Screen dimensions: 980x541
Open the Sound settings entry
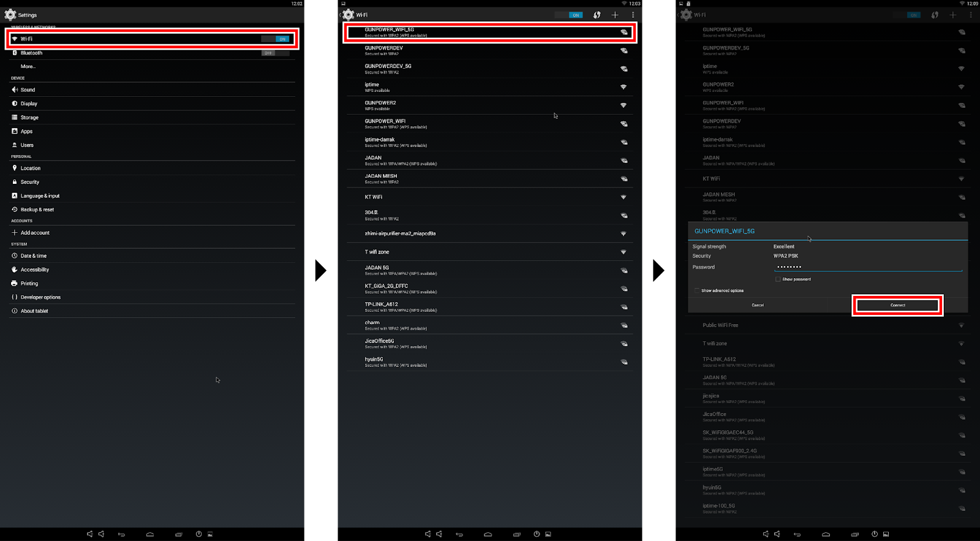(152, 89)
